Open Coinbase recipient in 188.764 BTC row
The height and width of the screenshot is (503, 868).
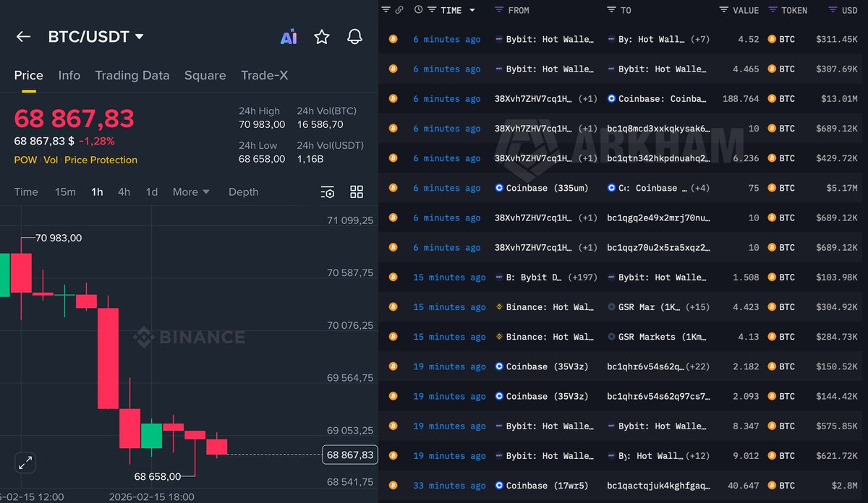tap(658, 99)
